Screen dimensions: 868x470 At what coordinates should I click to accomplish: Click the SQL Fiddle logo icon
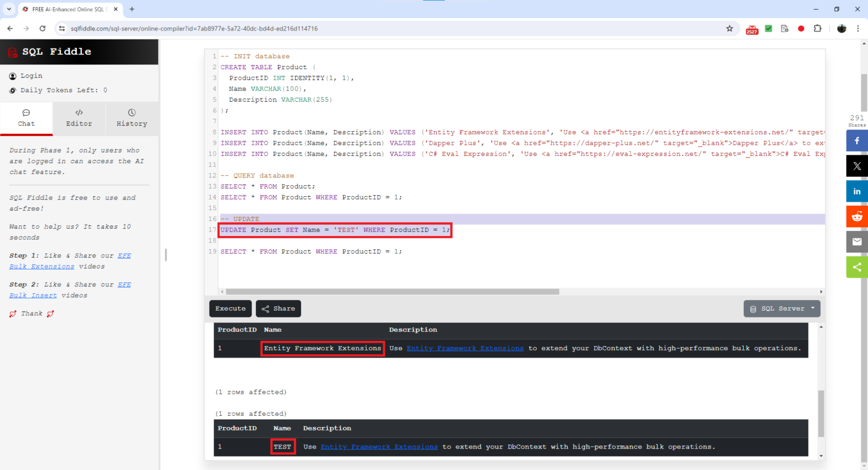click(x=12, y=51)
